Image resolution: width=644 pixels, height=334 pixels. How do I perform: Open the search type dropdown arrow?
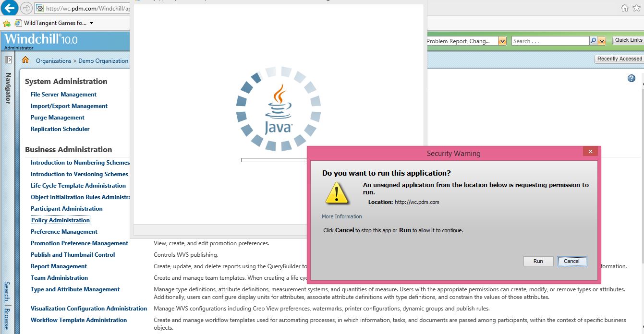pos(502,41)
